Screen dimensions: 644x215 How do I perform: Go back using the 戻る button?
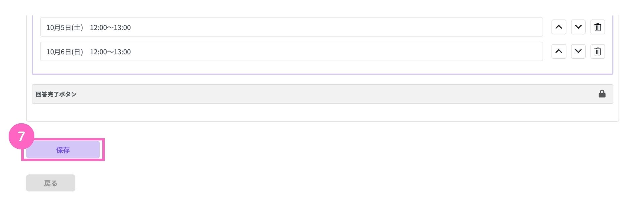click(51, 183)
